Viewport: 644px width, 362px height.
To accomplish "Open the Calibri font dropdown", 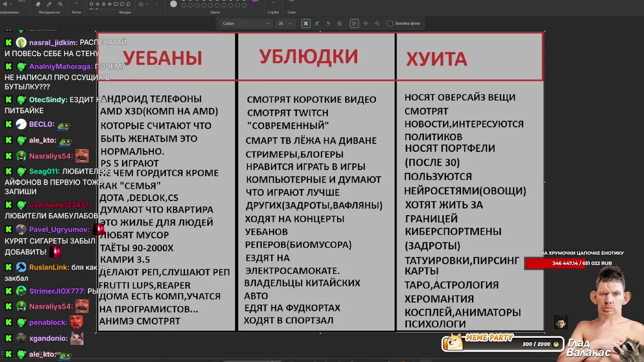I will click(x=246, y=23).
